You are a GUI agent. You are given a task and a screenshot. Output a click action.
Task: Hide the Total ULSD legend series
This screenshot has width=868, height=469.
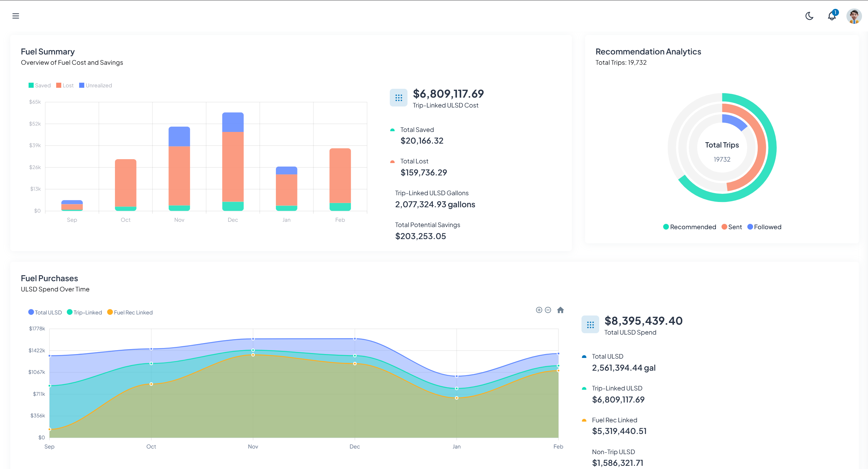click(45, 313)
